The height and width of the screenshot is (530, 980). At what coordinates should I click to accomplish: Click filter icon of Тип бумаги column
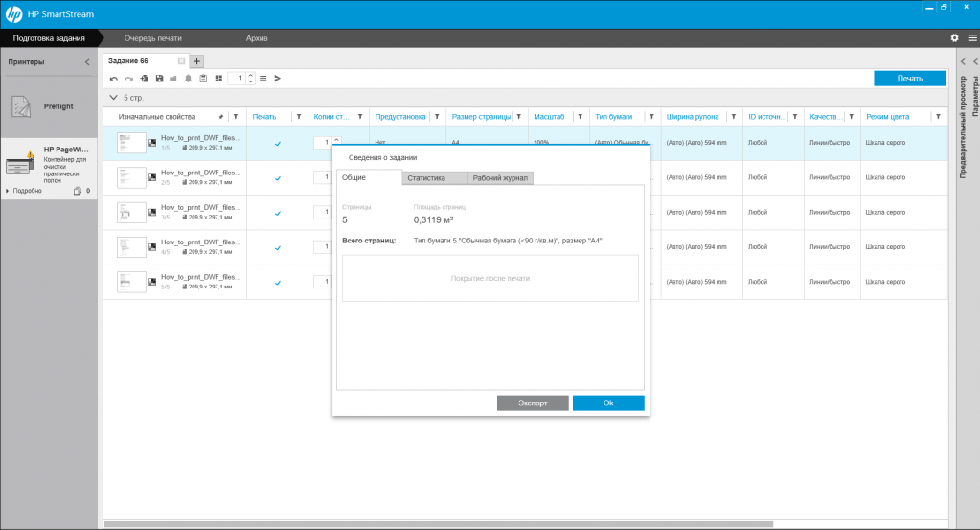[x=651, y=117]
